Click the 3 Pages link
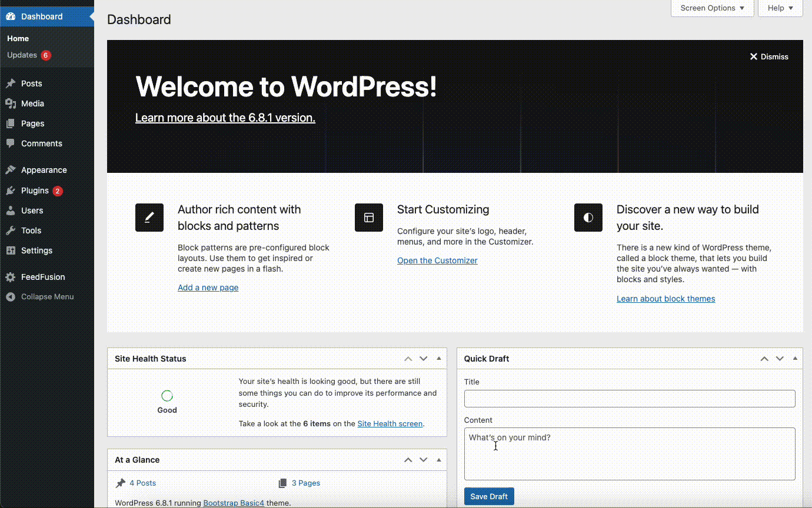Viewport: 812px width, 508px height. click(x=306, y=483)
